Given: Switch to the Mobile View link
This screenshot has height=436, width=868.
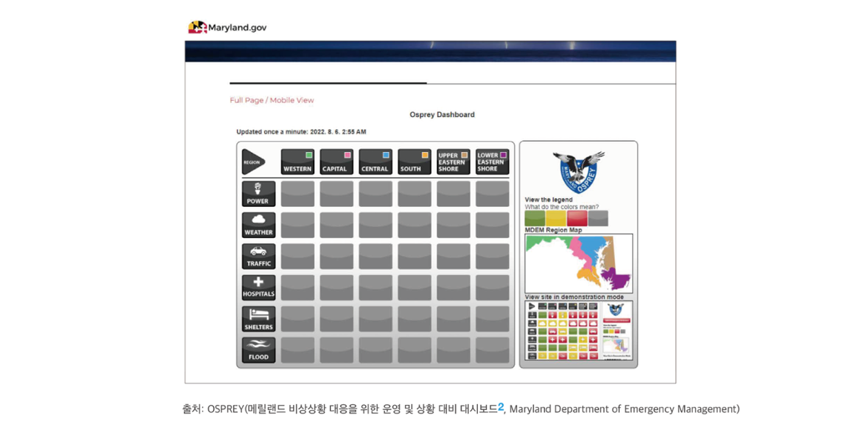Looking at the screenshot, I should [x=292, y=100].
